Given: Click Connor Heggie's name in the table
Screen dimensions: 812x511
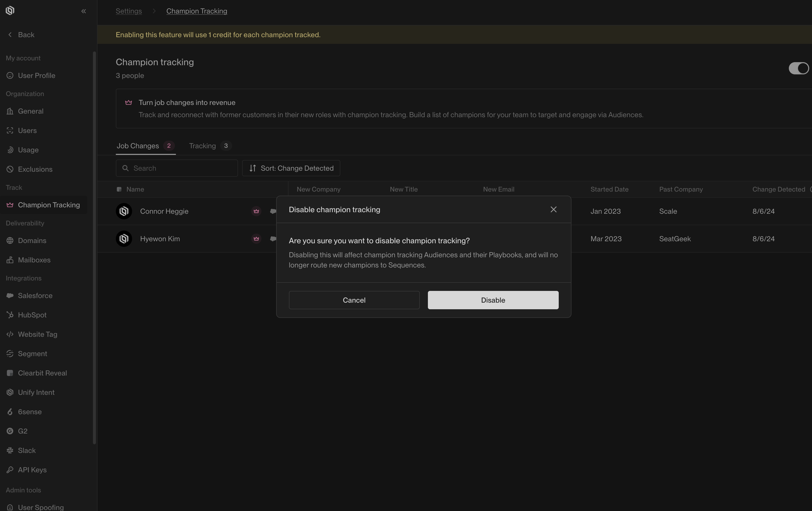Looking at the screenshot, I should tap(164, 211).
